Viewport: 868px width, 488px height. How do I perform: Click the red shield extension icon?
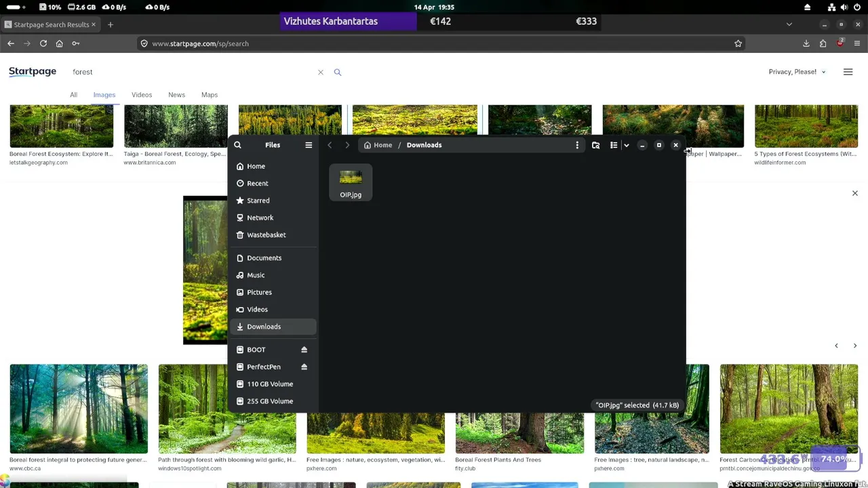pyautogui.click(x=840, y=43)
